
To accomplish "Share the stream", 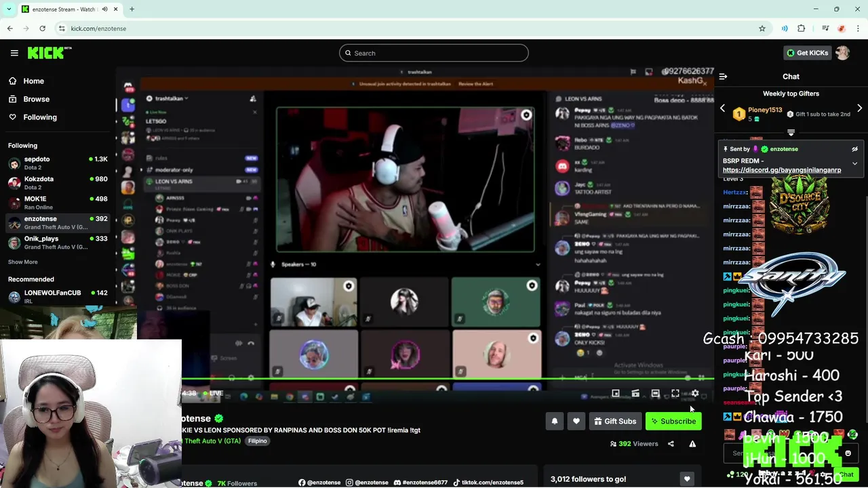I will point(671,444).
